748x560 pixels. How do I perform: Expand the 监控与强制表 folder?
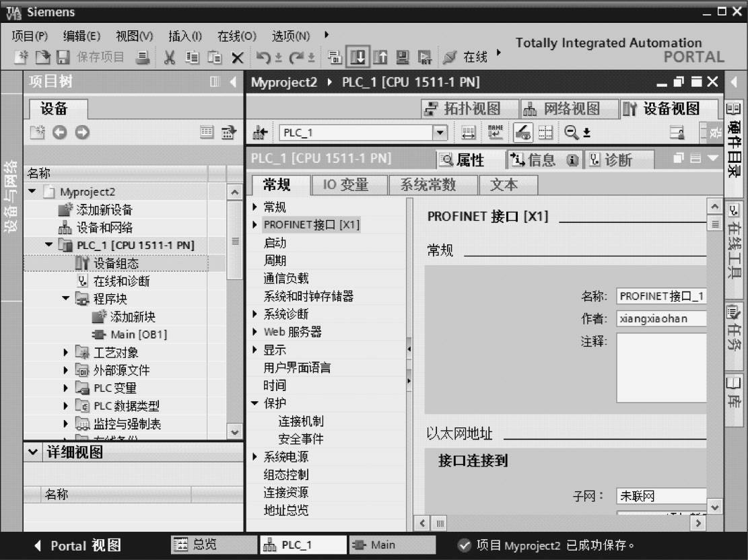click(66, 423)
